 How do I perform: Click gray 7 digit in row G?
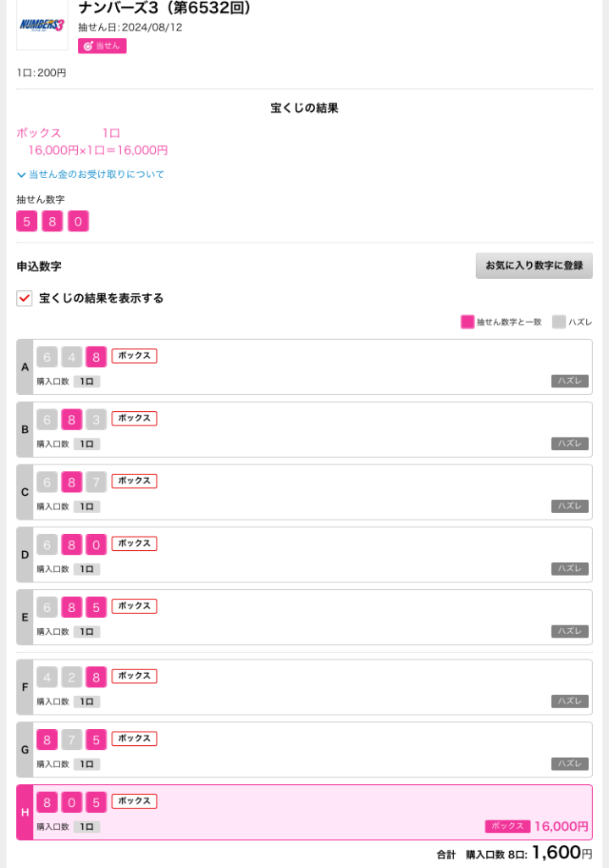point(71,739)
